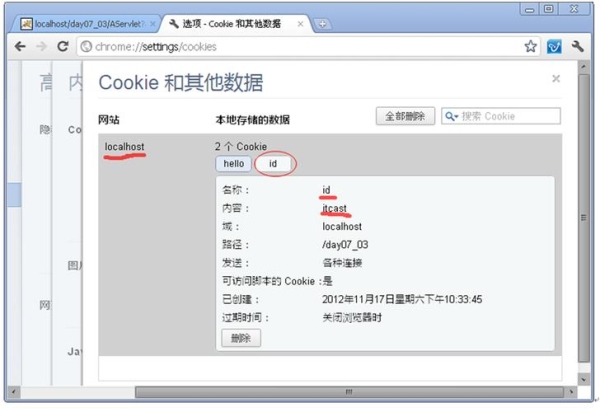Click the forward navigation arrow

click(41, 46)
